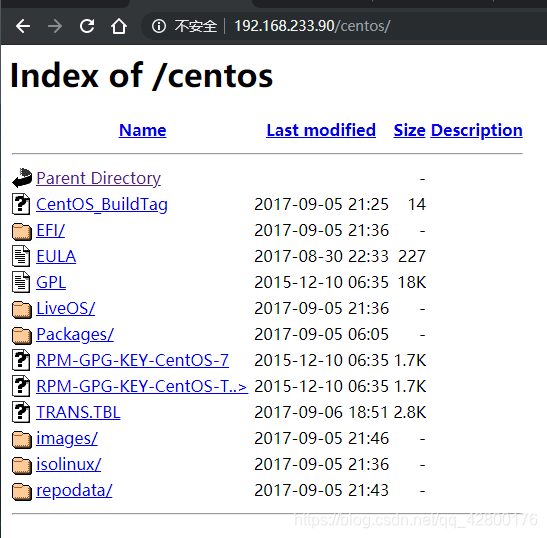Click the unknown file icon beside TRANS.TBL
The image size is (547, 538).
(x=21, y=412)
